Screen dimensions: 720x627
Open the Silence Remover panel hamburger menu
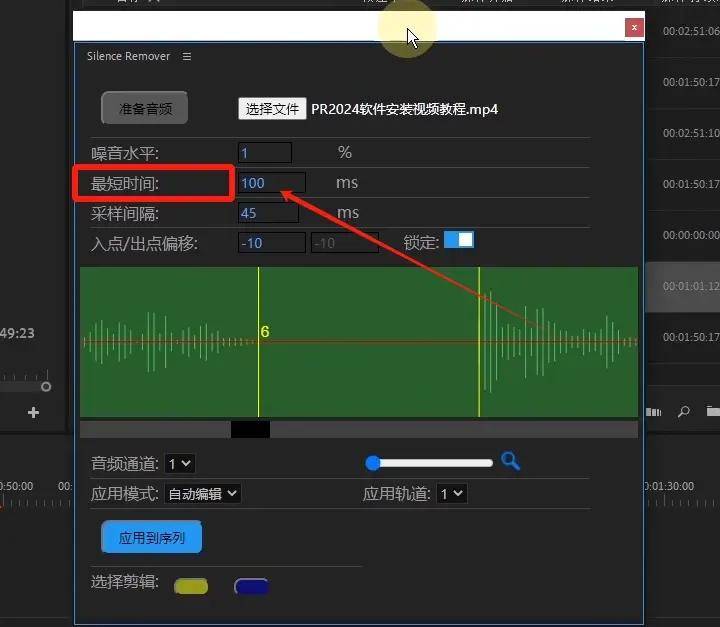[x=186, y=56]
